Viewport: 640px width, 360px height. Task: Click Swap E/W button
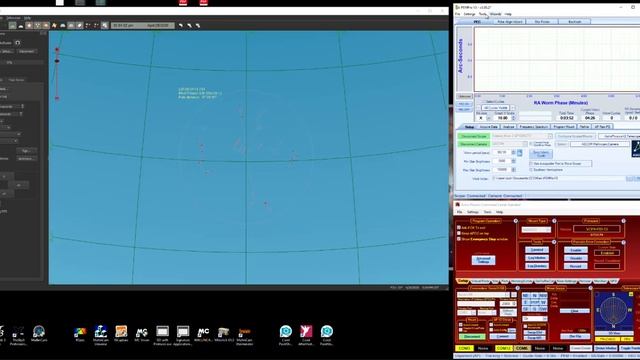(x=535, y=332)
